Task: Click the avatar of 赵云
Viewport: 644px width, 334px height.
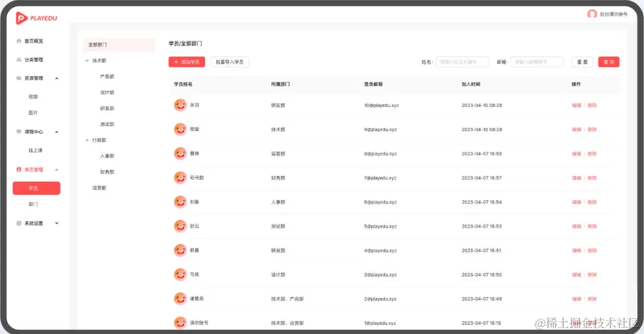Action: point(180,226)
